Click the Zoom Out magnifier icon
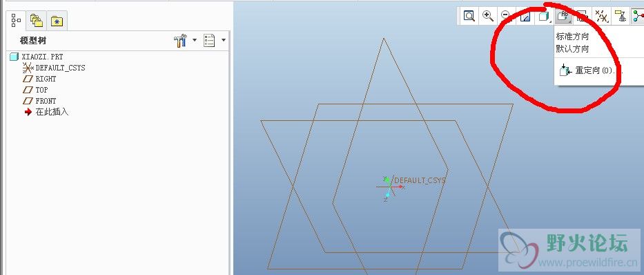 click(x=506, y=16)
